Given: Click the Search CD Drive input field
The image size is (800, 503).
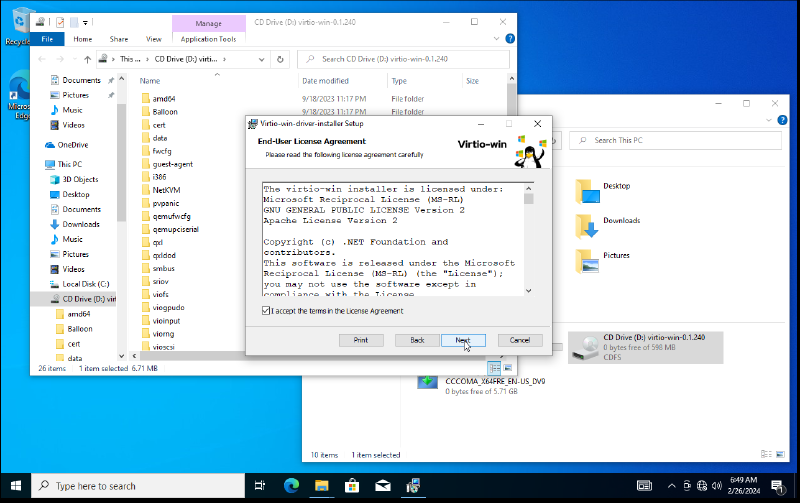Looking at the screenshot, I should [x=403, y=59].
